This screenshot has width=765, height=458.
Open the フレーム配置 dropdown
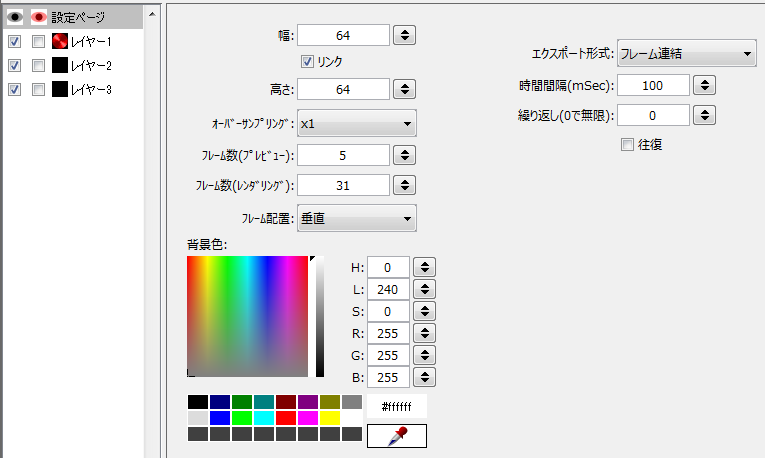[357, 218]
